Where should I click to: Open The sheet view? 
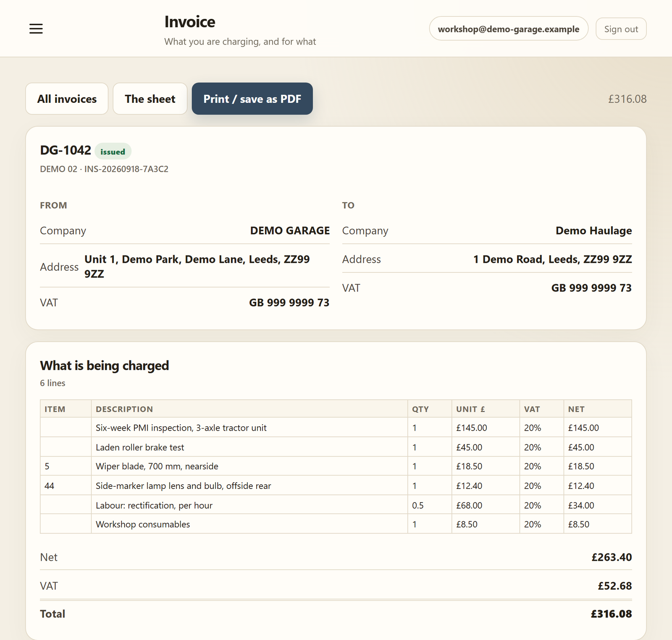tap(150, 99)
